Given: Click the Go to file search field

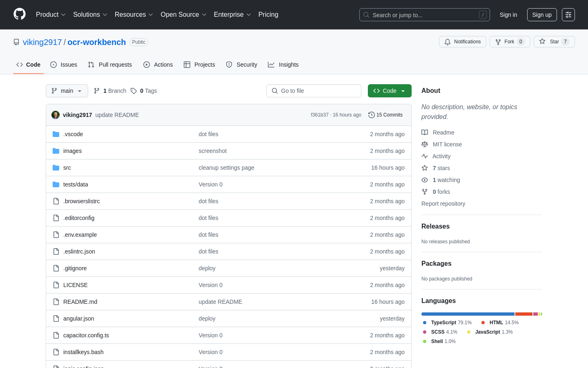Looking at the screenshot, I should 314,91.
